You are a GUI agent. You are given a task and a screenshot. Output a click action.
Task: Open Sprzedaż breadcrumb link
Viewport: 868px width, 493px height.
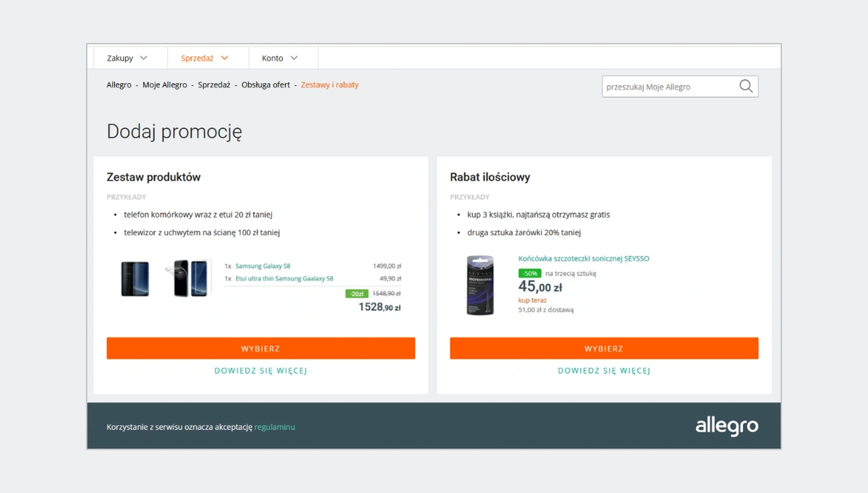(x=214, y=85)
